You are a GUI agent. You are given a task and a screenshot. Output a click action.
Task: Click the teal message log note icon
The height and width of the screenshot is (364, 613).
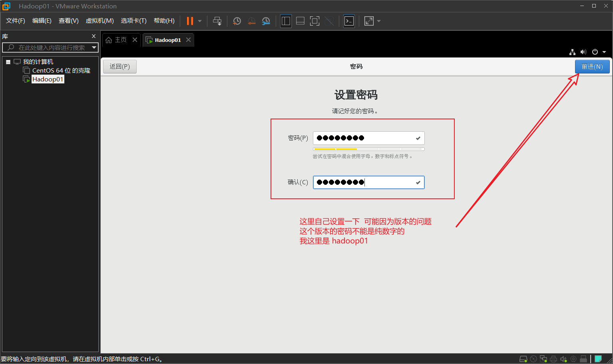tap(598, 359)
